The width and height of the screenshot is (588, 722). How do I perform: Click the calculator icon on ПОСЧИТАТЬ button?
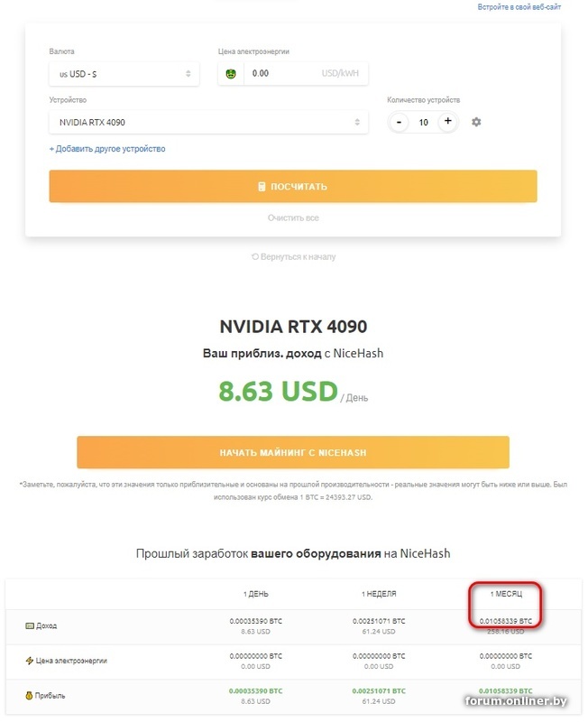coord(262,187)
